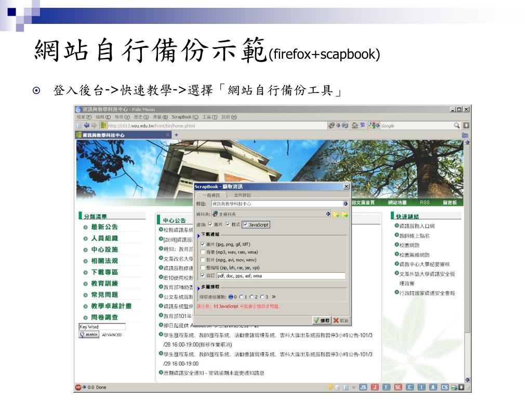The height and width of the screenshot is (399, 532).
Task: Click the A status bar icon
Action: [433, 388]
